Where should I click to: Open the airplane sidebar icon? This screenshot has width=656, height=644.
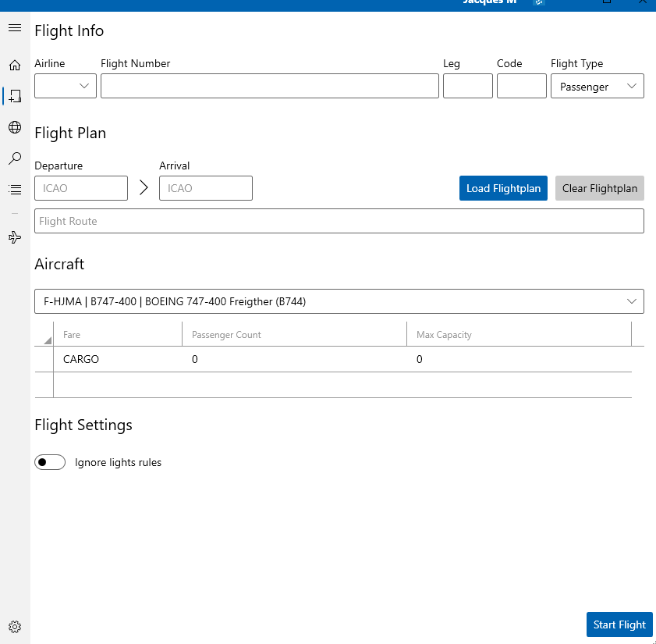[x=14, y=237]
